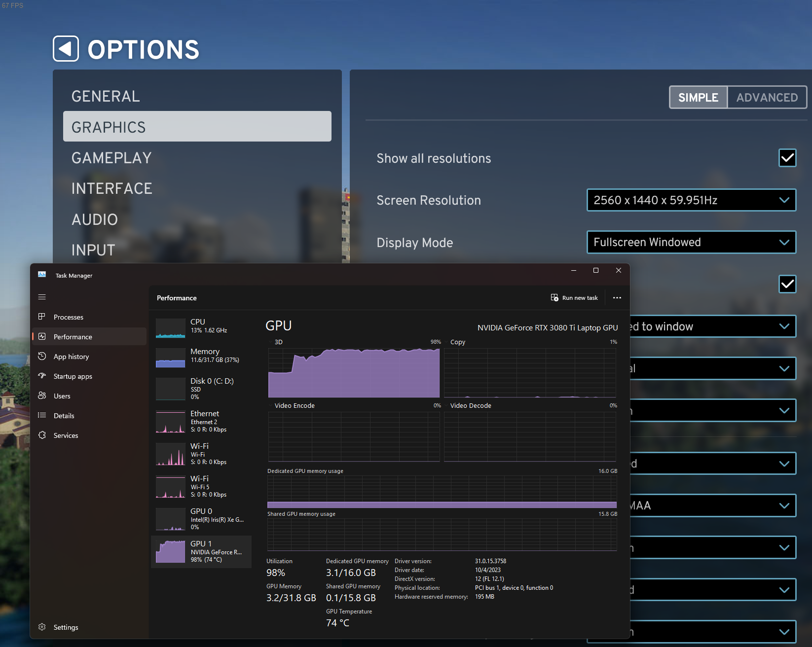Click Run new task

[x=574, y=297]
